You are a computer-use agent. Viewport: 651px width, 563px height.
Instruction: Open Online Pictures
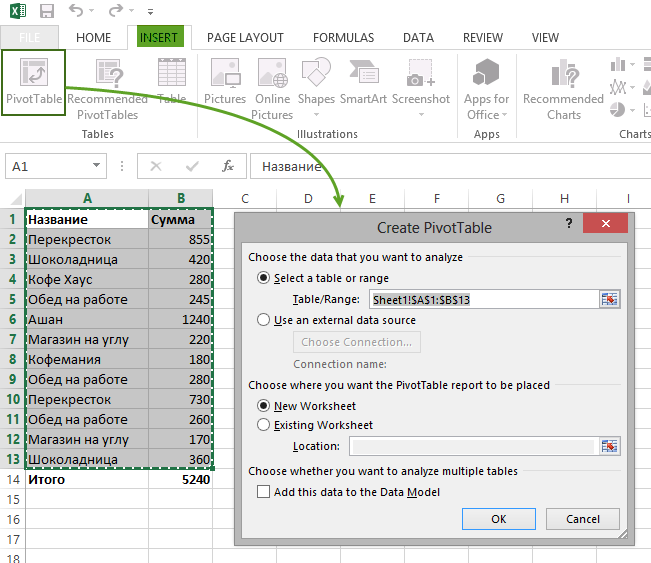(272, 88)
